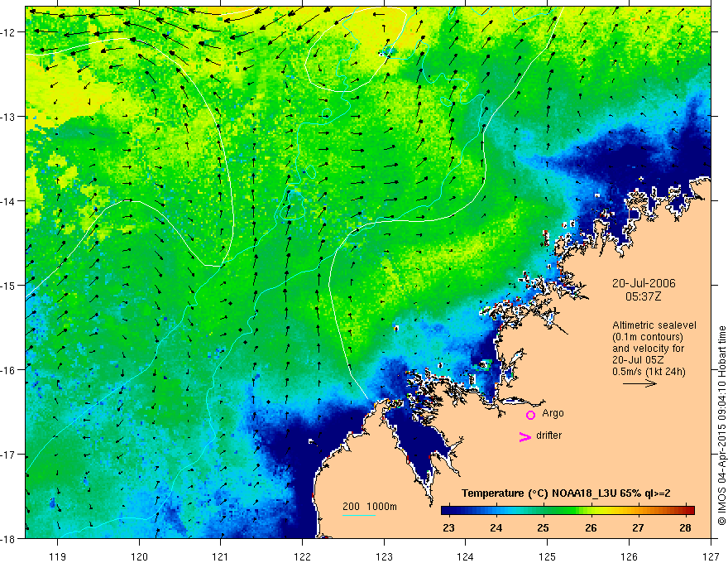
Task: Click the color bar tick label 24
Action: click(x=496, y=527)
